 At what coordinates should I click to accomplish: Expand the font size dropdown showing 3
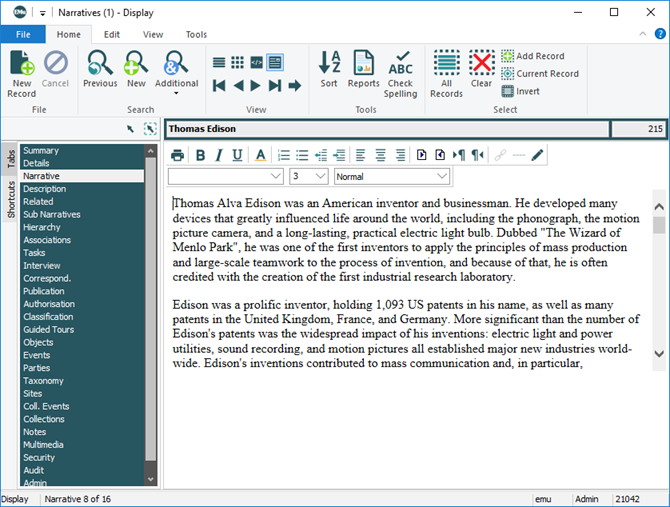click(320, 176)
